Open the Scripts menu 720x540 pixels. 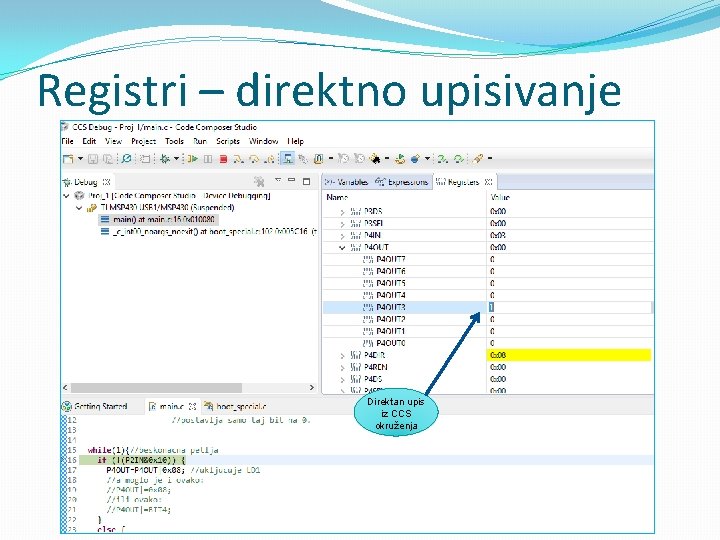point(228,141)
